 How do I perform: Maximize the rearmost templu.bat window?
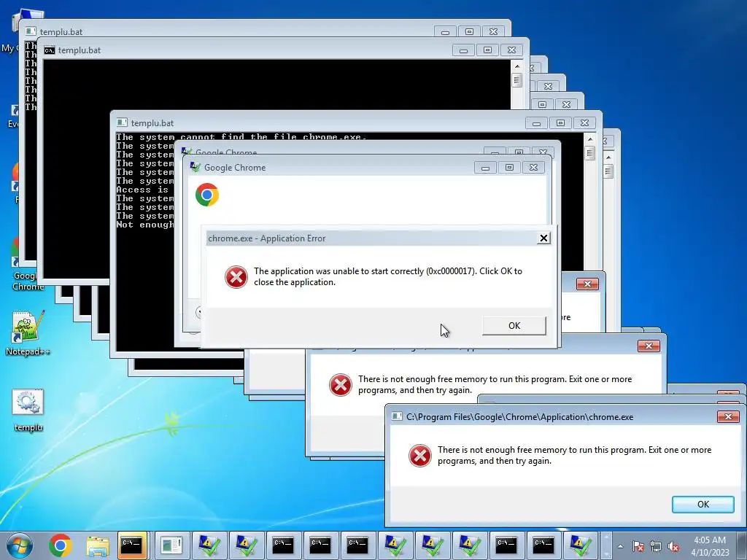[469, 32]
